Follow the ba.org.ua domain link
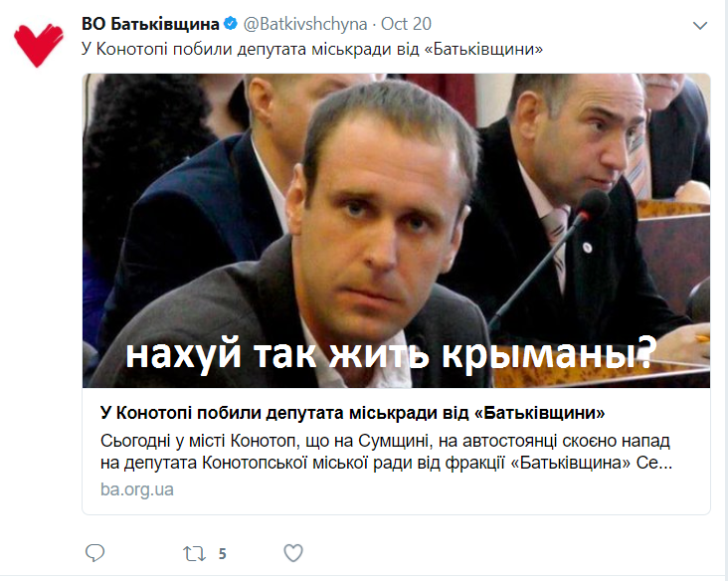 (x=137, y=489)
